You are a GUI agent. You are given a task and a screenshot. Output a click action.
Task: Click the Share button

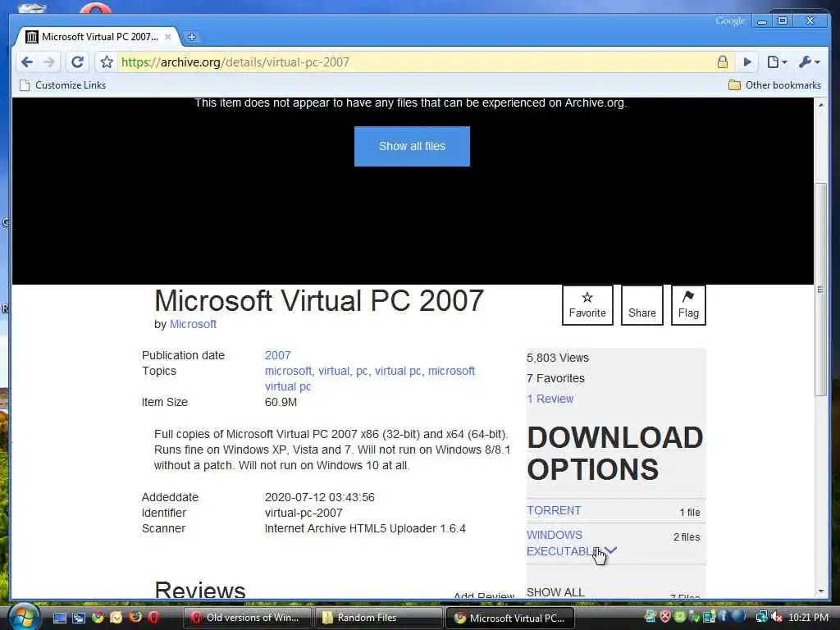click(x=641, y=305)
